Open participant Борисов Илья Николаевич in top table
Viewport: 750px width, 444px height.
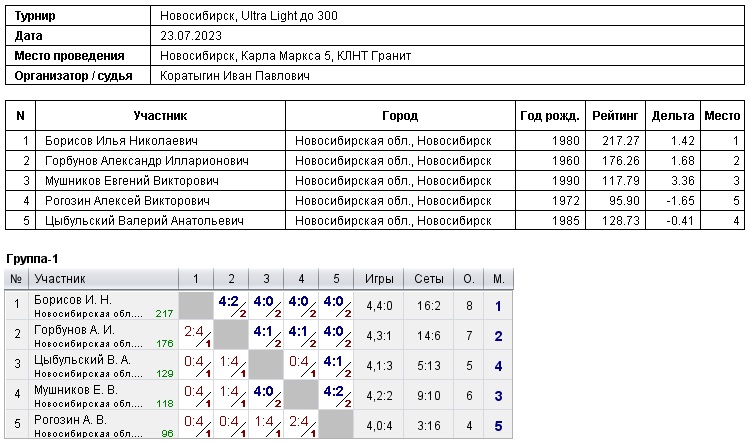[x=121, y=141]
